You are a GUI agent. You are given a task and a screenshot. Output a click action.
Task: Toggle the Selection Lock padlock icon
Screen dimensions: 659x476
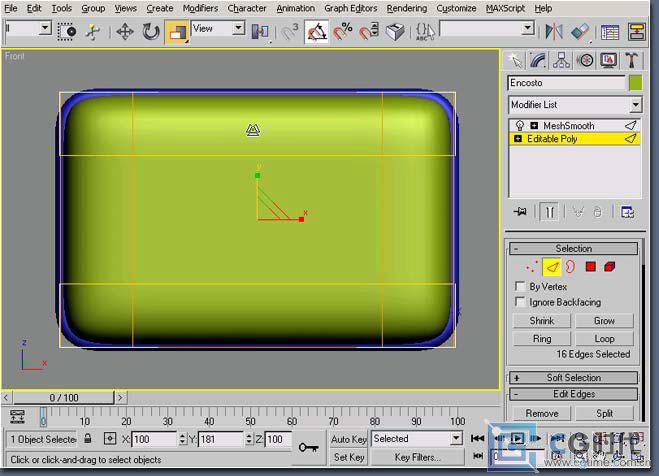(x=87, y=439)
